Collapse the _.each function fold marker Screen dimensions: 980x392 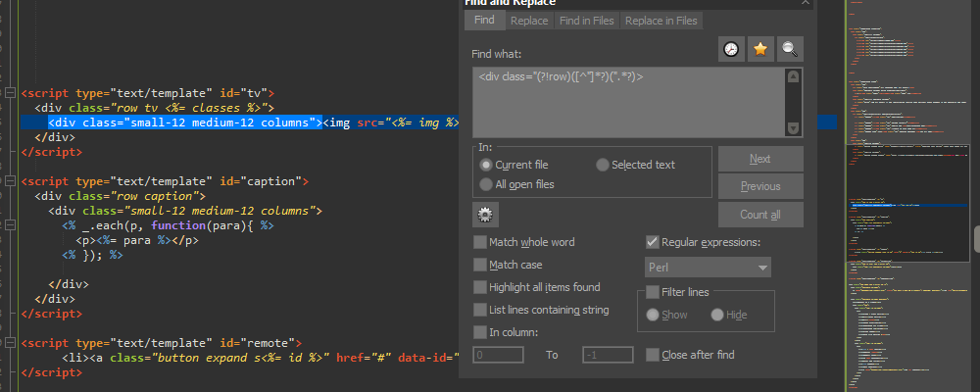pos(10,225)
